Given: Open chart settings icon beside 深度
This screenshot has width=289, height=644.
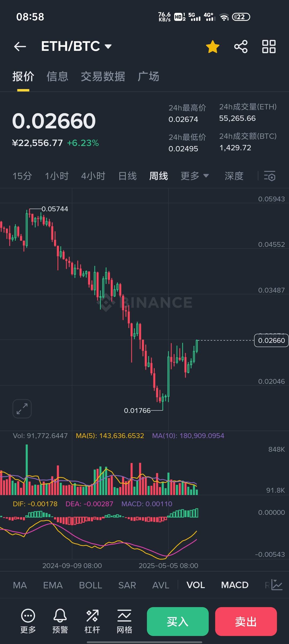Looking at the screenshot, I should pyautogui.click(x=269, y=176).
